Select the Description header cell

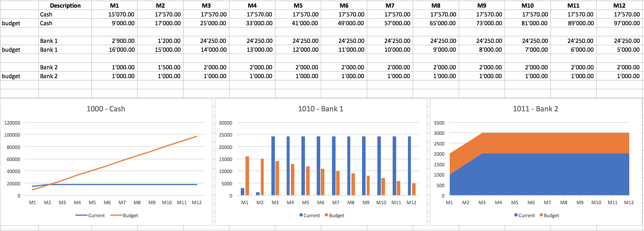click(65, 6)
